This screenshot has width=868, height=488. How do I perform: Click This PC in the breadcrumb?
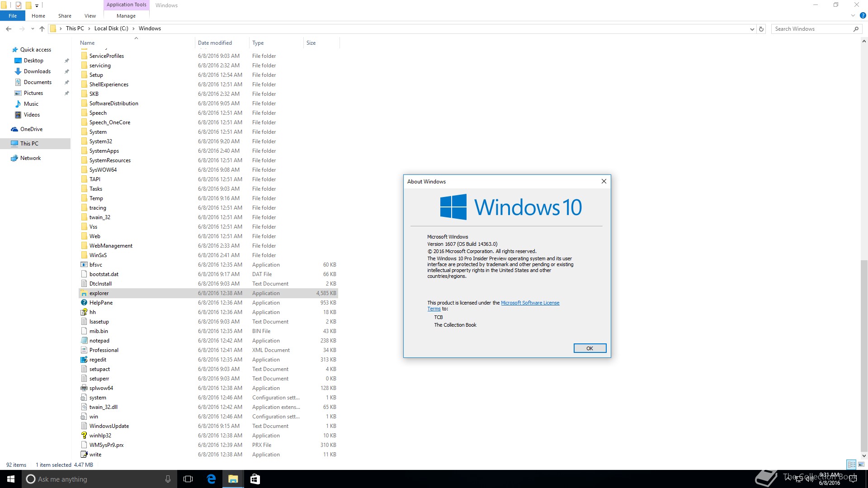[75, 28]
